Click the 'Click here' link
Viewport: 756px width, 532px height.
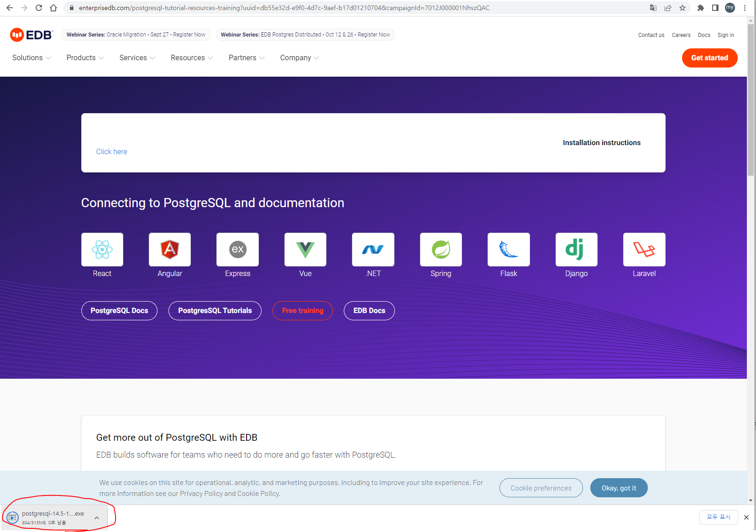pyautogui.click(x=111, y=151)
